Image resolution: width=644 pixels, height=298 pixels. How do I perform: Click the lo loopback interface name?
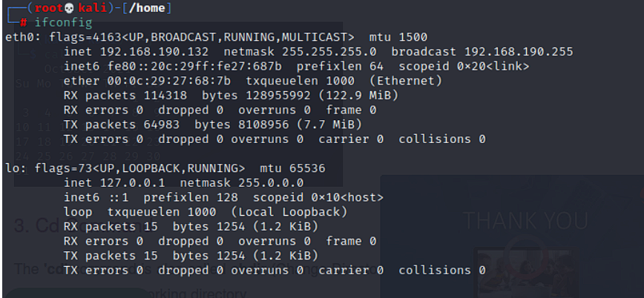(x=12, y=168)
